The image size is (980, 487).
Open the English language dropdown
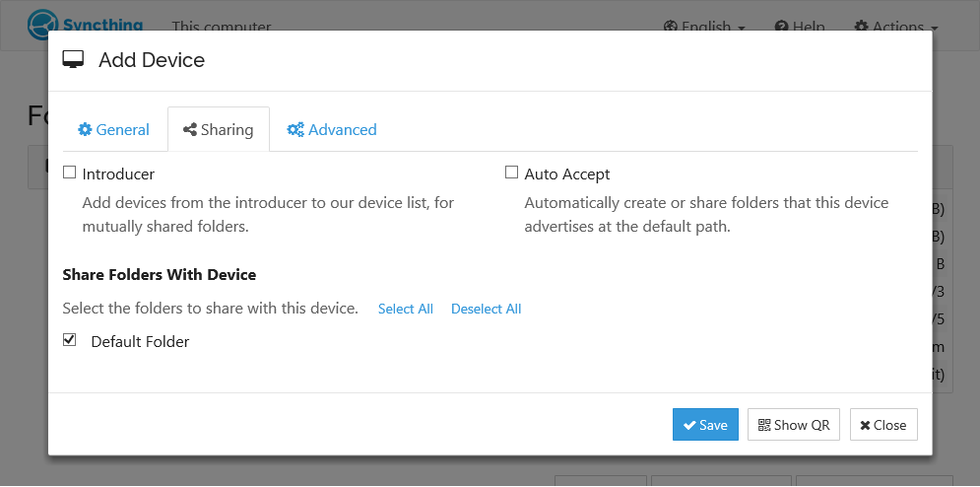(704, 27)
